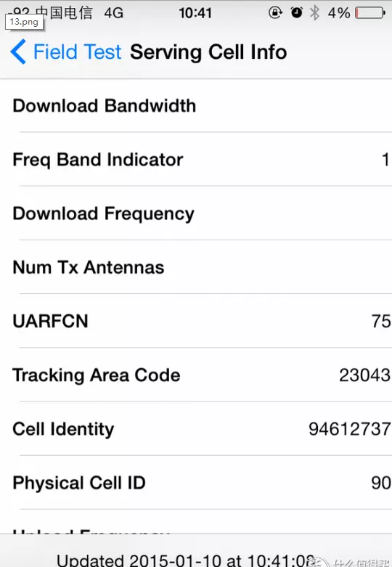This screenshot has height=567, width=392.
Task: Tap the 13.png filename label
Action: point(24,22)
